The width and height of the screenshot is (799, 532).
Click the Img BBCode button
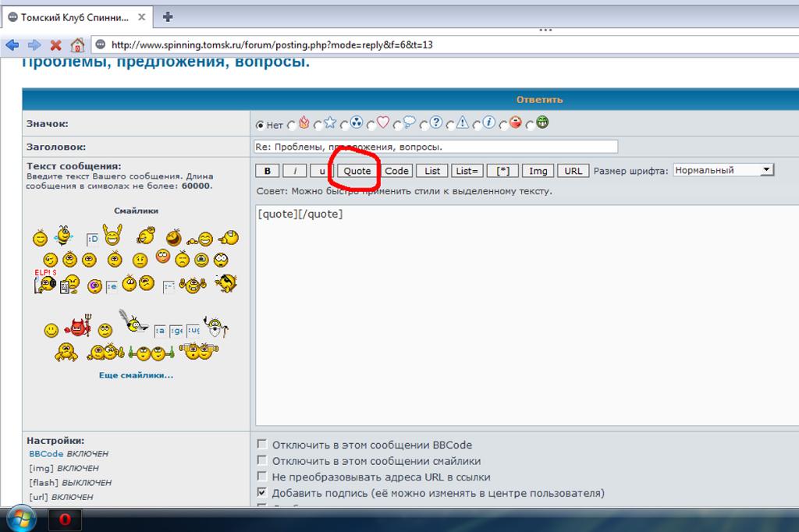[x=537, y=171]
